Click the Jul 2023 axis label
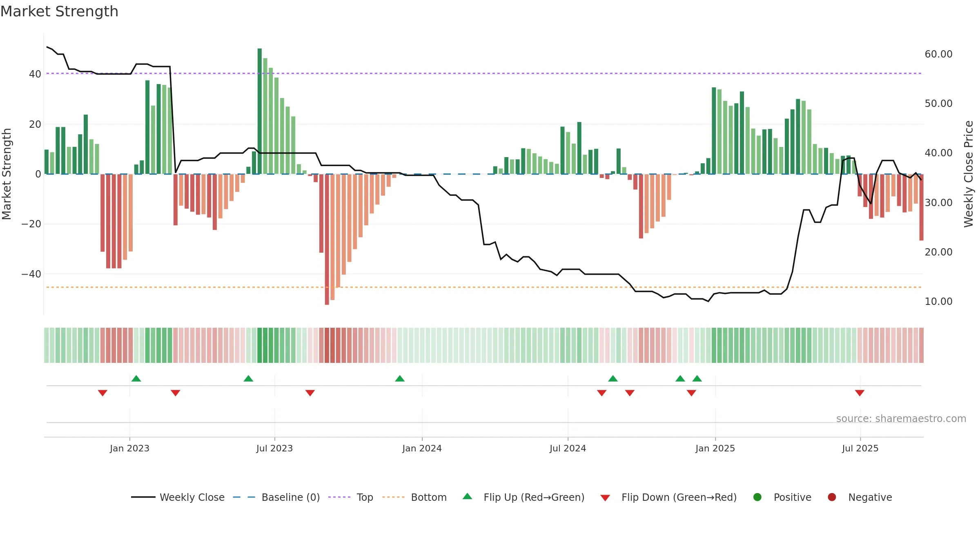The height and width of the screenshot is (551, 980). tap(274, 448)
